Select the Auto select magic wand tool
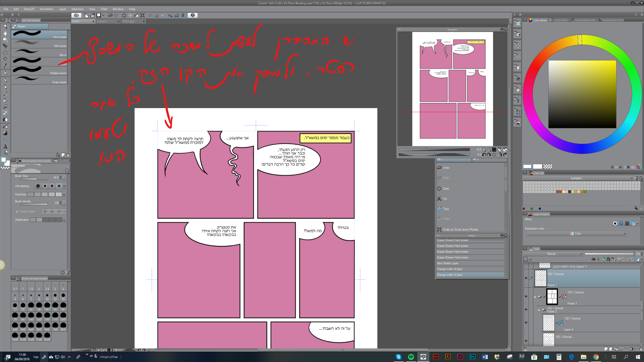 pyautogui.click(x=5, y=59)
